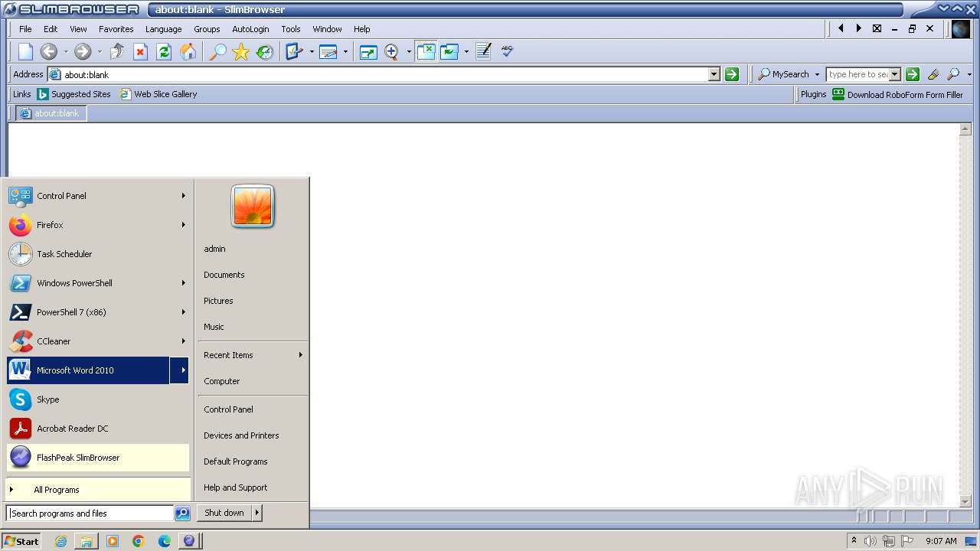Open the Favorites menu
Image resolution: width=980 pixels, height=551 pixels.
[116, 29]
